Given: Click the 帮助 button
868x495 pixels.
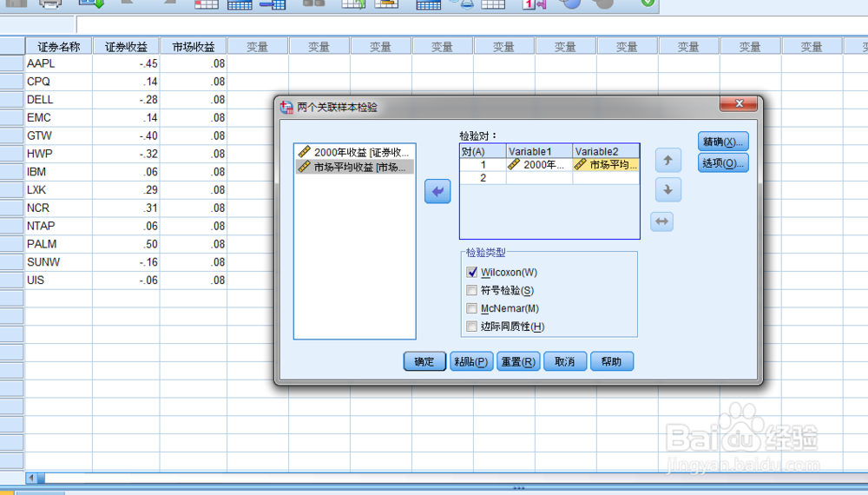Looking at the screenshot, I should tap(612, 361).
